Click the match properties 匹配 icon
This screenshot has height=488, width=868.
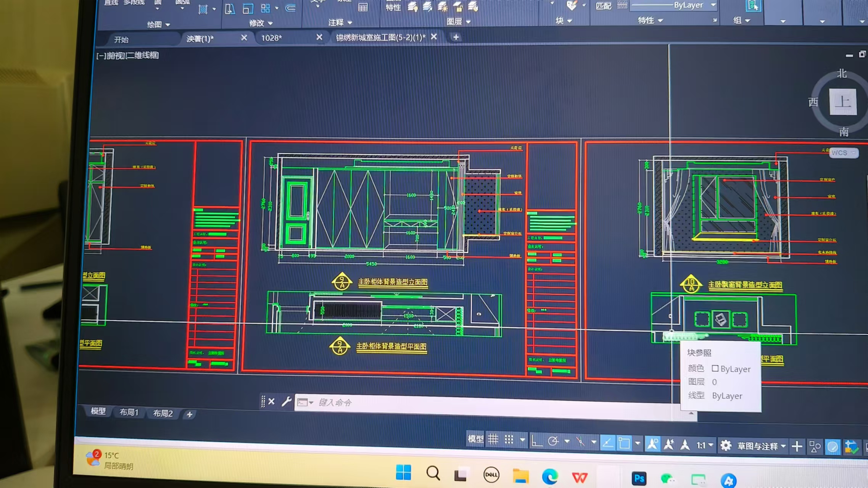(604, 6)
